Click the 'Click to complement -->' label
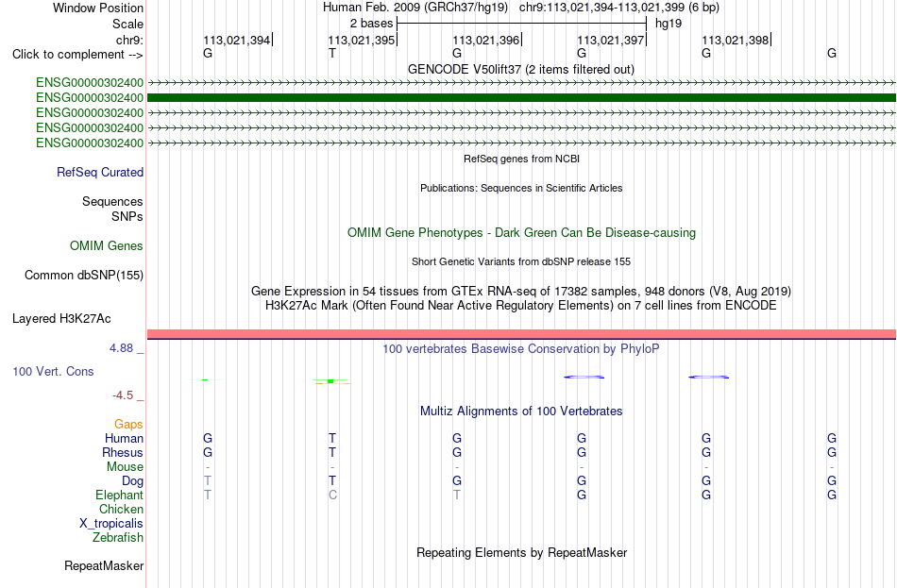The image size is (897, 588). 77,55
